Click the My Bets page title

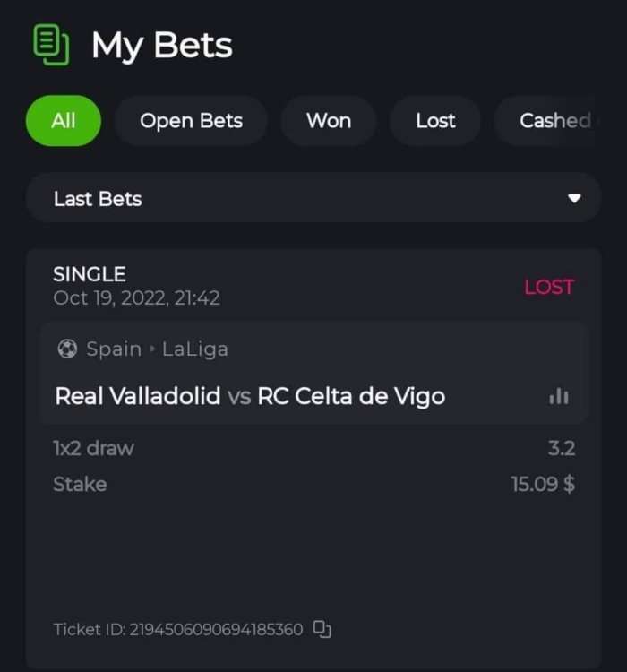(162, 45)
